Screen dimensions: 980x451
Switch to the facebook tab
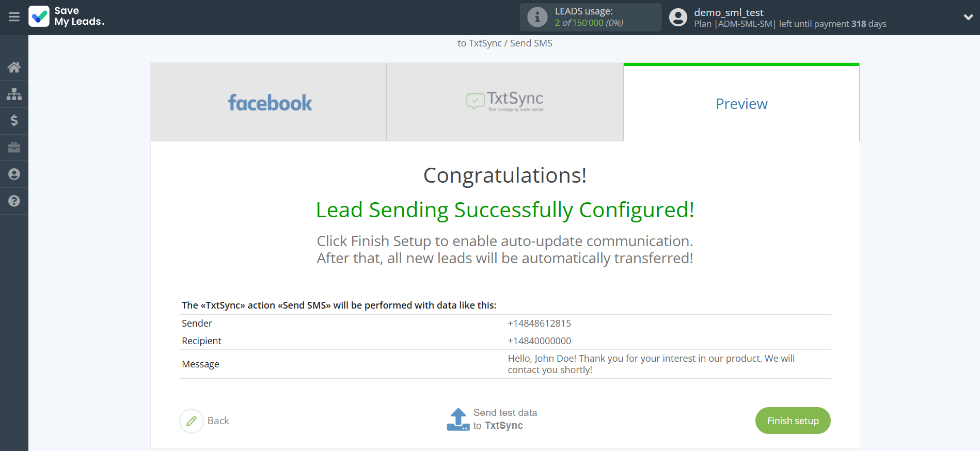[268, 102]
